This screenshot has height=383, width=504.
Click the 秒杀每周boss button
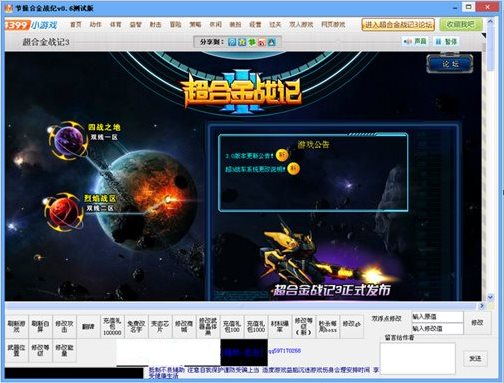click(x=327, y=327)
